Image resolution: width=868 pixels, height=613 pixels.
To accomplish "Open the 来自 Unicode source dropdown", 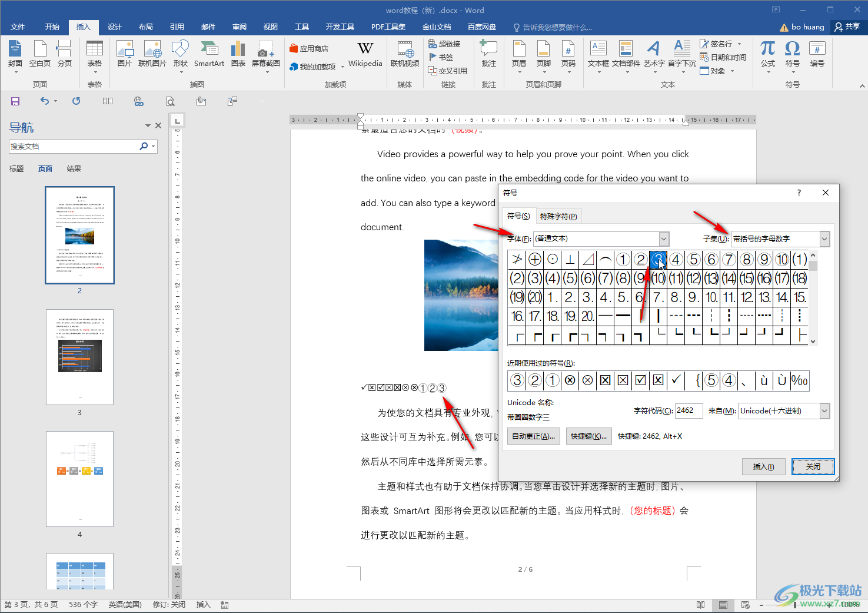I will (824, 411).
